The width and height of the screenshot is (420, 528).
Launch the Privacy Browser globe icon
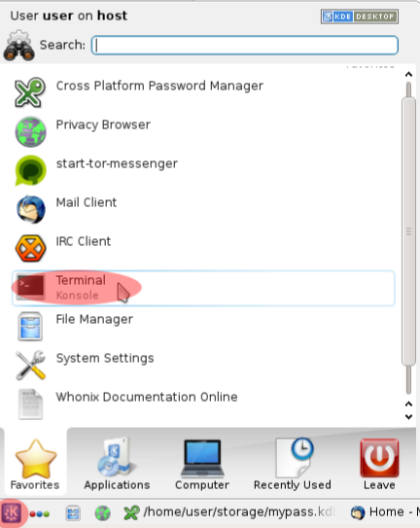click(x=30, y=131)
